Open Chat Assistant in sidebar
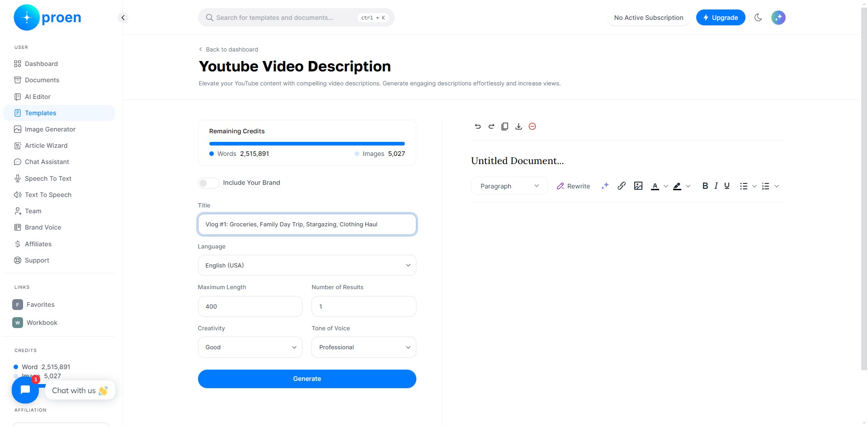This screenshot has height=427, width=868. pos(59,162)
